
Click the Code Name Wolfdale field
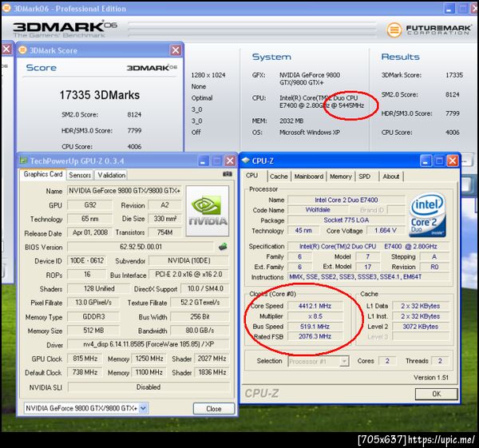[x=318, y=210]
